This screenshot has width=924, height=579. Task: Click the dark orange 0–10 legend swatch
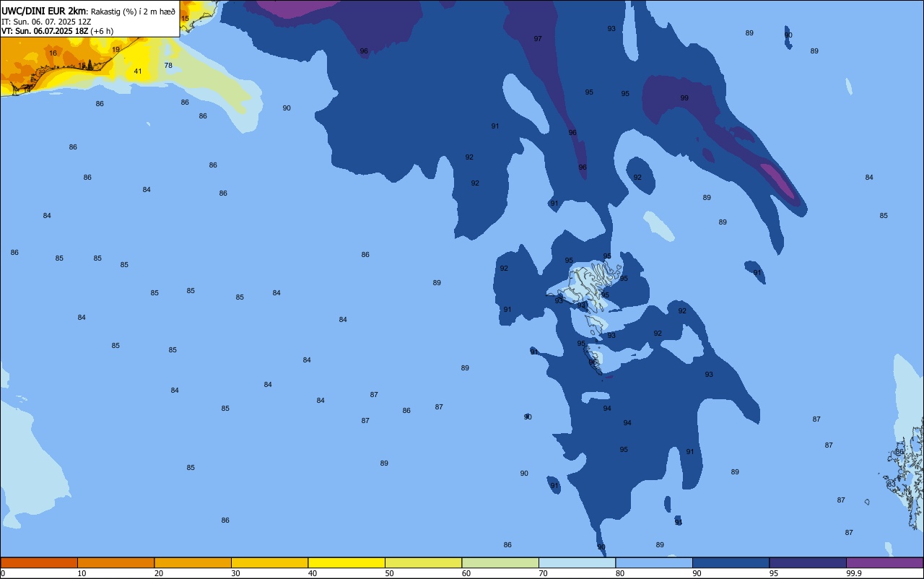click(x=39, y=563)
